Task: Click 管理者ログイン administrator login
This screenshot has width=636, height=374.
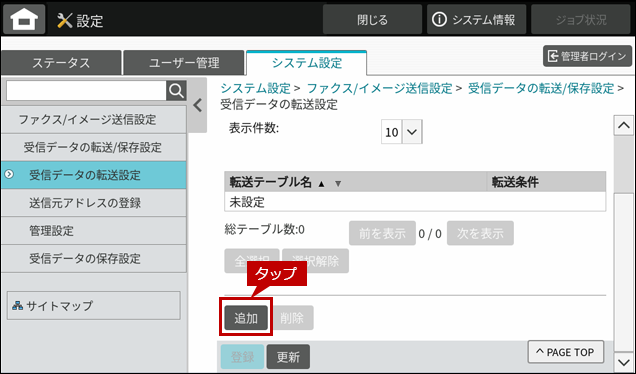Action: 587,56
